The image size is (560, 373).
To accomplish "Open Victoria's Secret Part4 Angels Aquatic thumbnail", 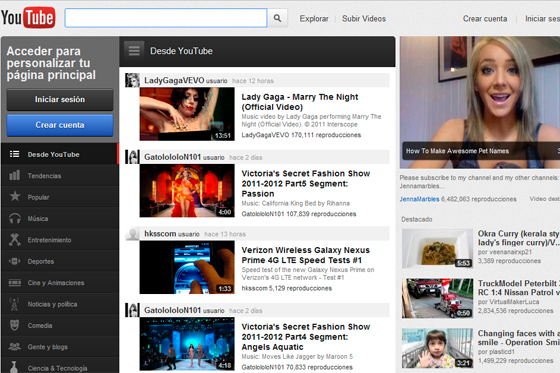I will click(x=187, y=344).
